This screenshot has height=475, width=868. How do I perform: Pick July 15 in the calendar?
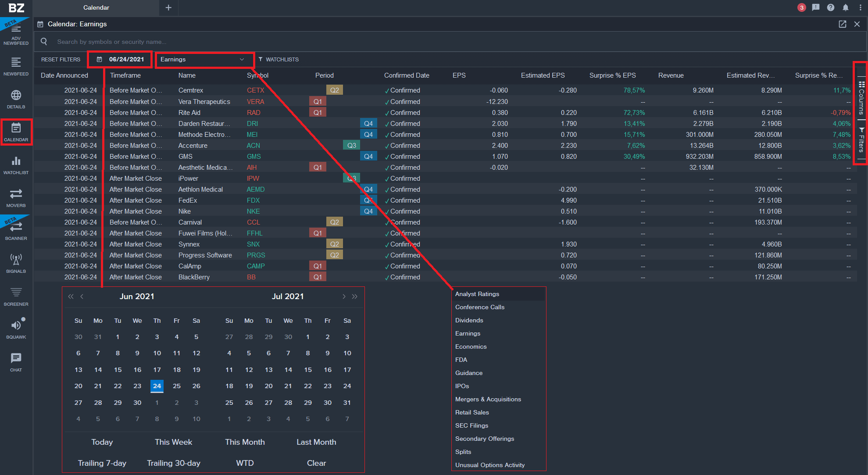(x=308, y=370)
